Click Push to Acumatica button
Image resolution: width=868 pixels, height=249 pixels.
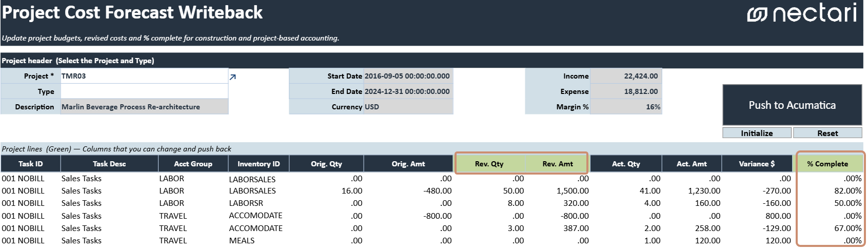point(792,105)
